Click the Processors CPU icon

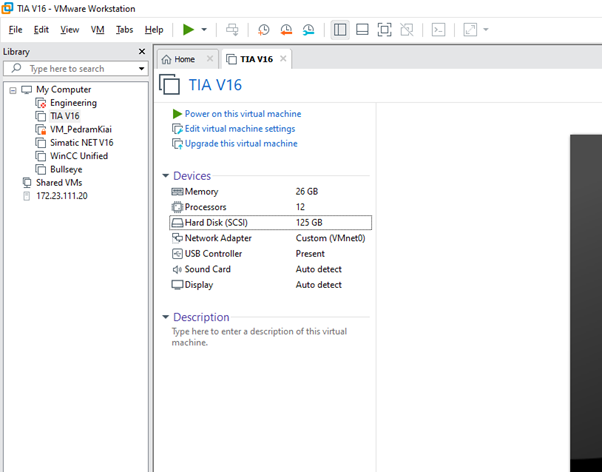coord(177,207)
